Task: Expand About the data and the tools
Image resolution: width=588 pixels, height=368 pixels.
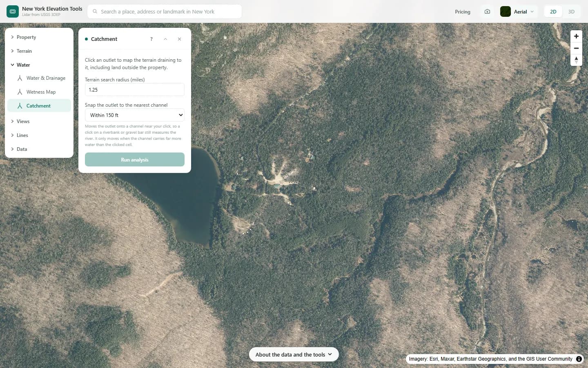Action: click(294, 355)
